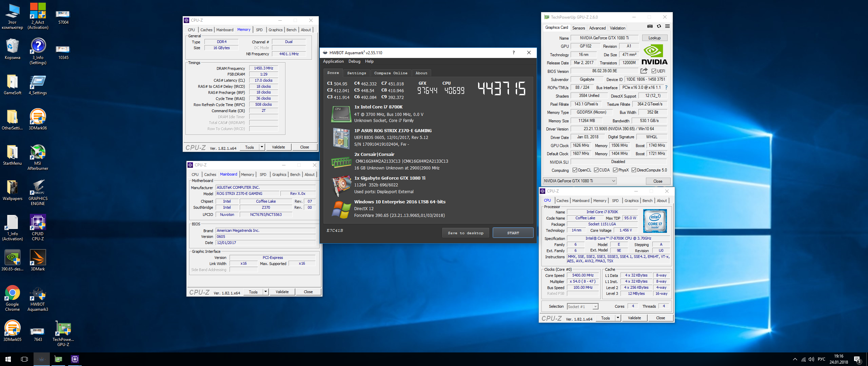Expand Tools dropdown arrow in Memory CPU-Z window

[262, 147]
